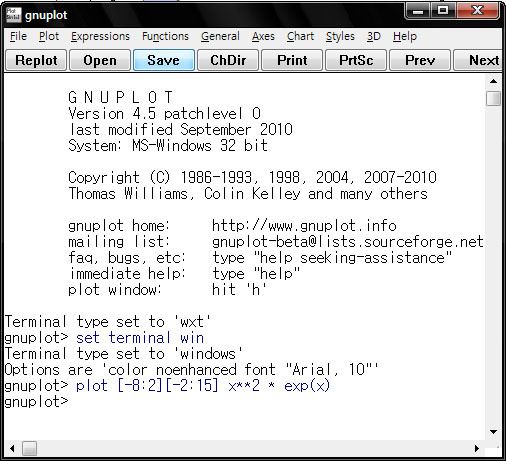Click the PrtSc toolbar button
Screen dimensions: 506x461
coord(356,60)
